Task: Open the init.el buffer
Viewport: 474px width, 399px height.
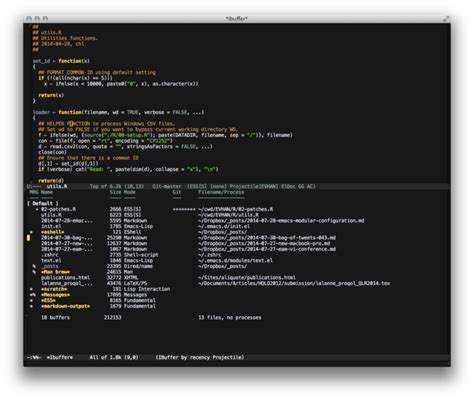Action: 51,226
